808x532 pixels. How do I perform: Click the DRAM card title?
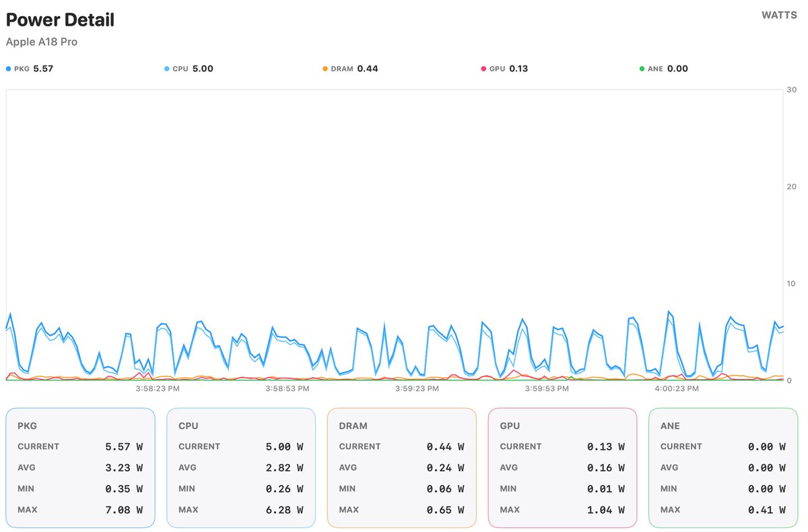(353, 426)
